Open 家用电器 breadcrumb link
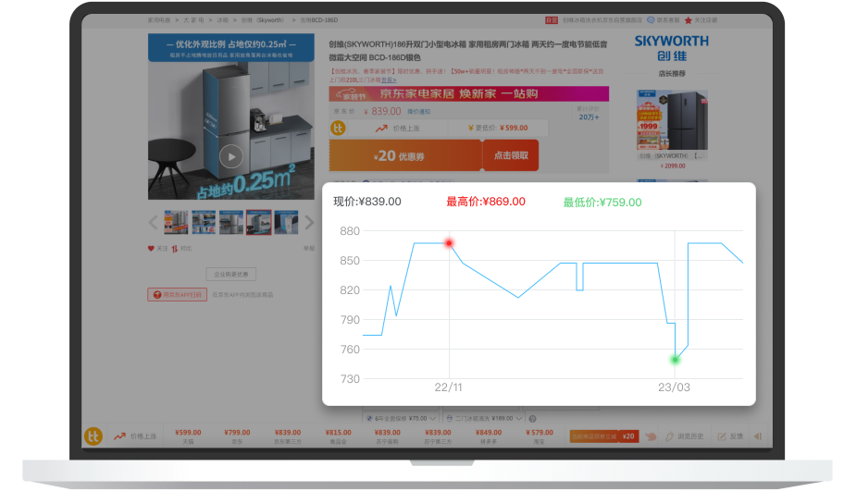The image size is (844, 504). [159, 20]
